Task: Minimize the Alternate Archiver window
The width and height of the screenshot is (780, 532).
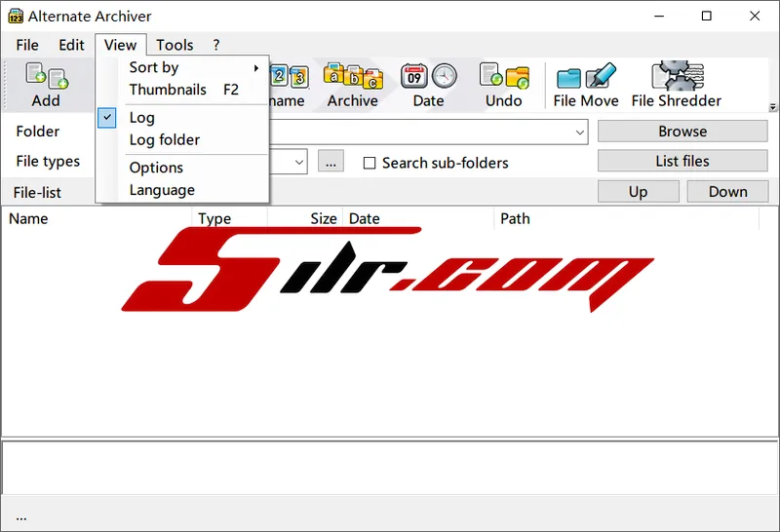Action: coord(659,16)
